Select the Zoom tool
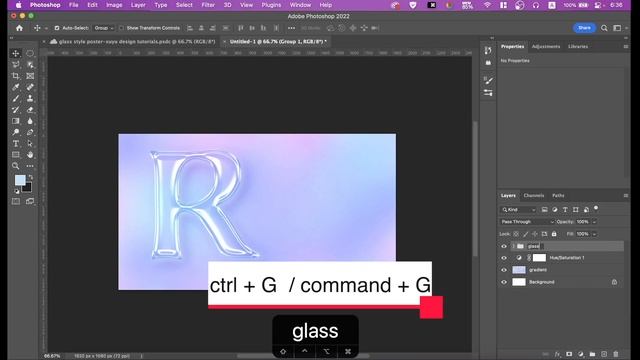 coord(16,166)
